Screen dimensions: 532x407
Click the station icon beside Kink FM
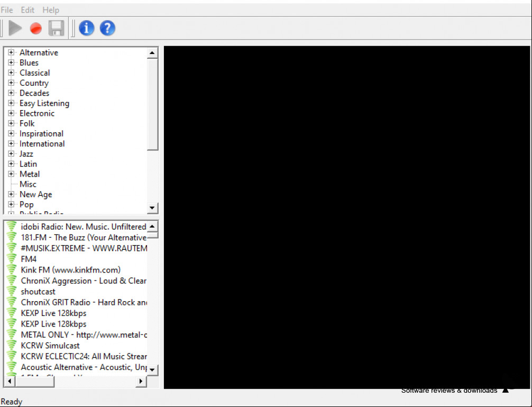[x=12, y=270]
